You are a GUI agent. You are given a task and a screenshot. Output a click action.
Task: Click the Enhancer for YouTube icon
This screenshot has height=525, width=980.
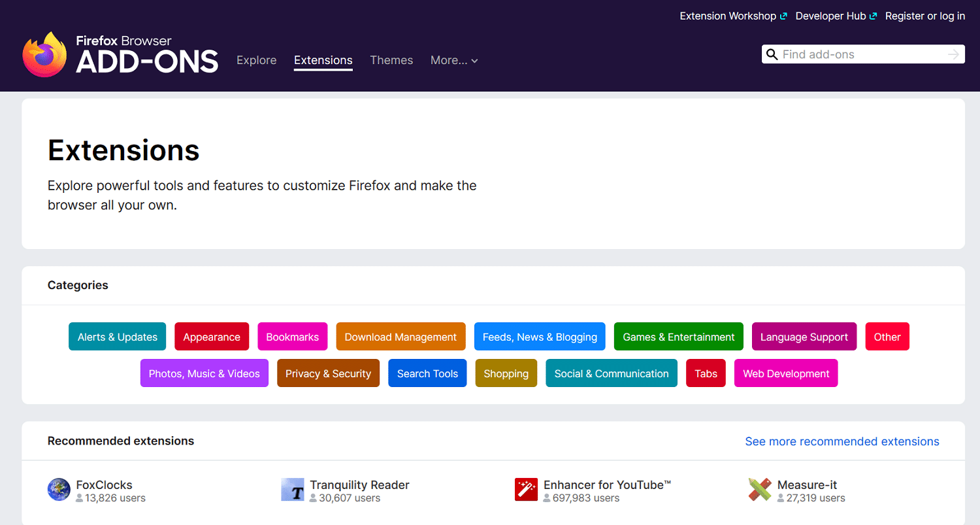tap(526, 489)
